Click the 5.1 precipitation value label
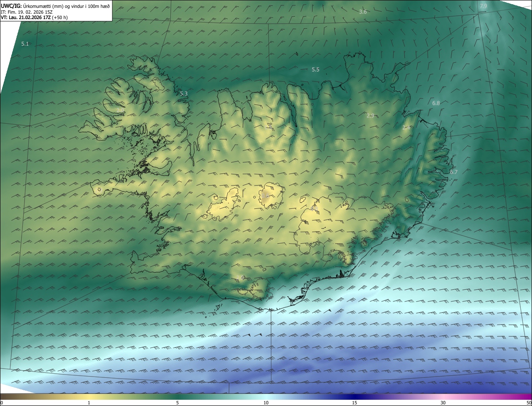 point(25,44)
